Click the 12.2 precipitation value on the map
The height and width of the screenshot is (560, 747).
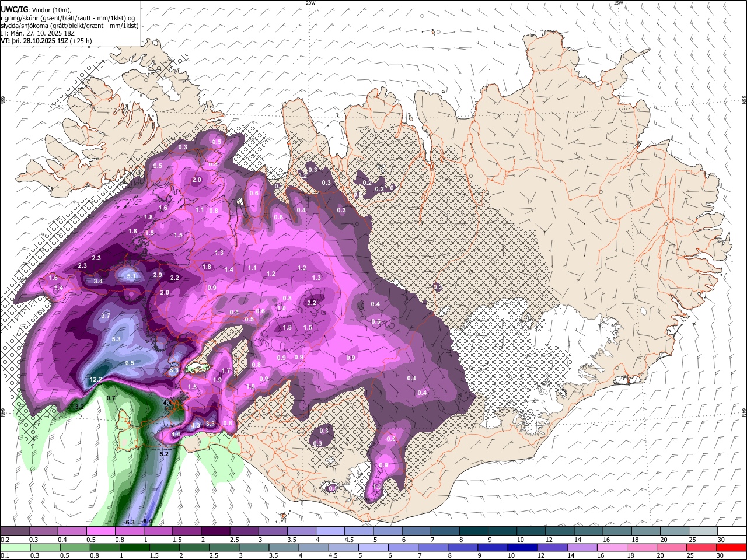click(x=96, y=380)
